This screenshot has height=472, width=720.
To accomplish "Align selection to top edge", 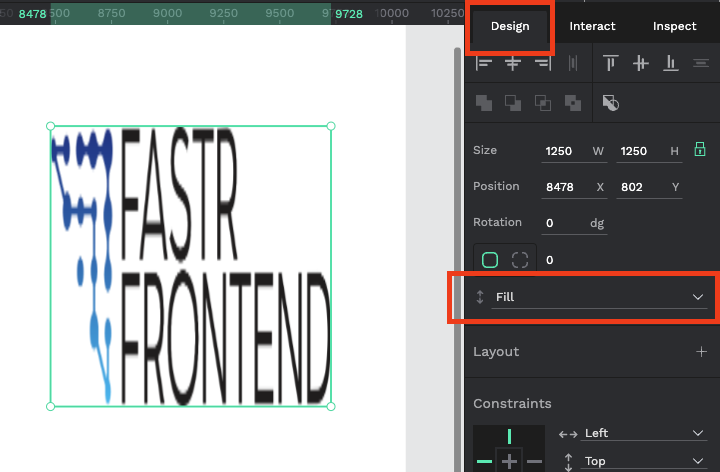I will click(x=610, y=63).
